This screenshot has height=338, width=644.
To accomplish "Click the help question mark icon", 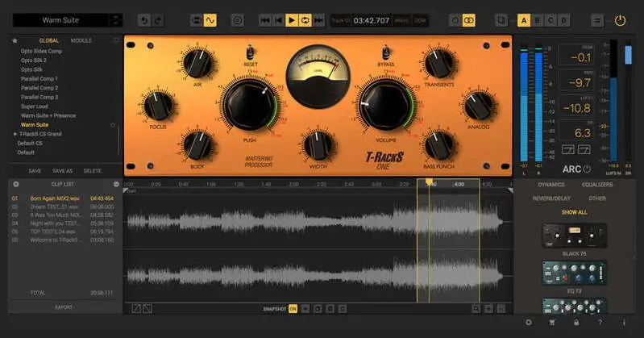I will pos(599,323).
